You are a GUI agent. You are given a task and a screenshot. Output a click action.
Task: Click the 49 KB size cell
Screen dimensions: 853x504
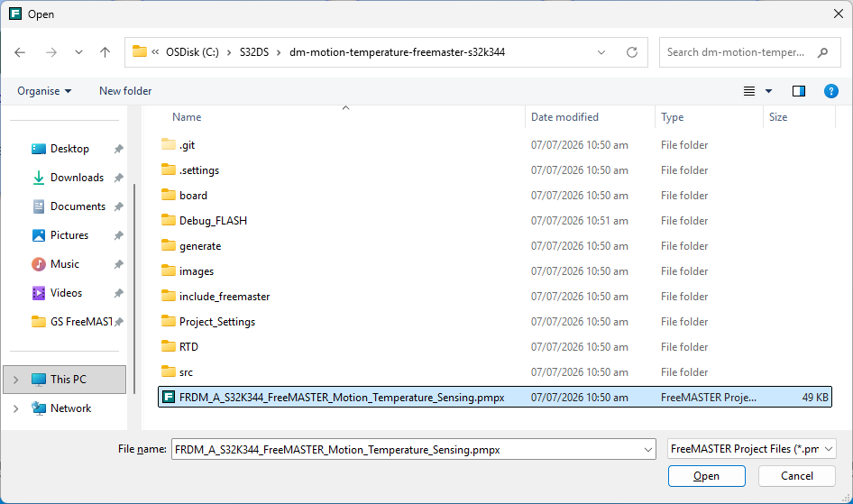pos(815,398)
